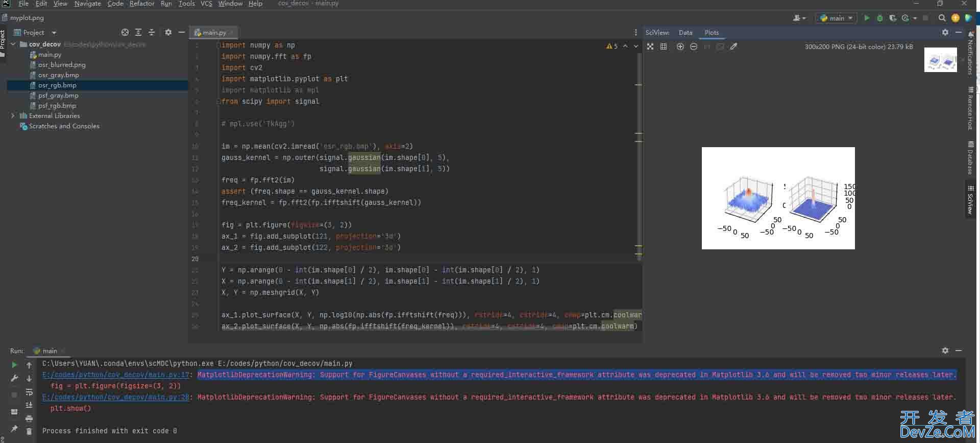Select the color picker tool in SciView
Viewport: 980px width, 443px height.
pyautogui.click(x=733, y=46)
